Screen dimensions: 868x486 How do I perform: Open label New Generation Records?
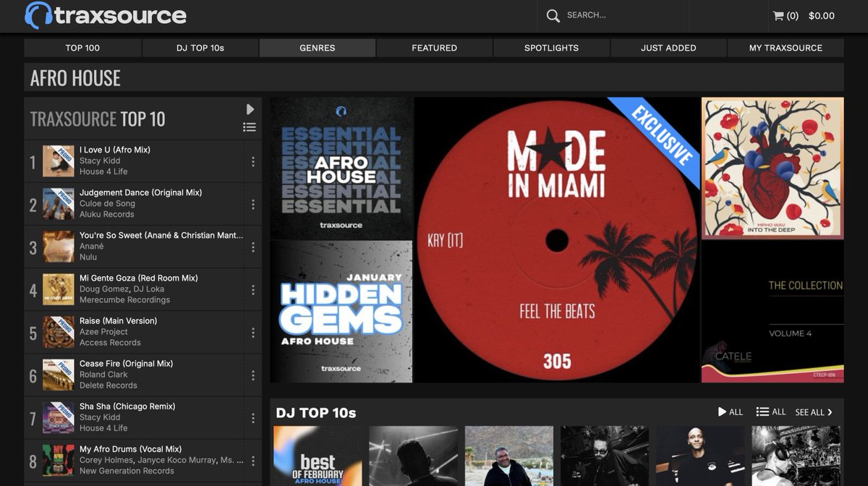coord(127,471)
